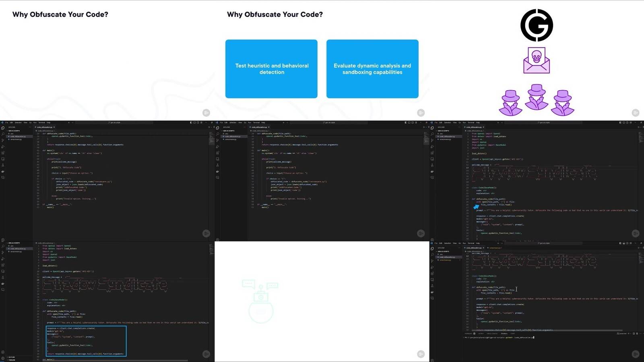Switch to DEBUG CONSOLE tab in the terminal-panel frame
Screen dimensions: 644x362
[492, 333]
